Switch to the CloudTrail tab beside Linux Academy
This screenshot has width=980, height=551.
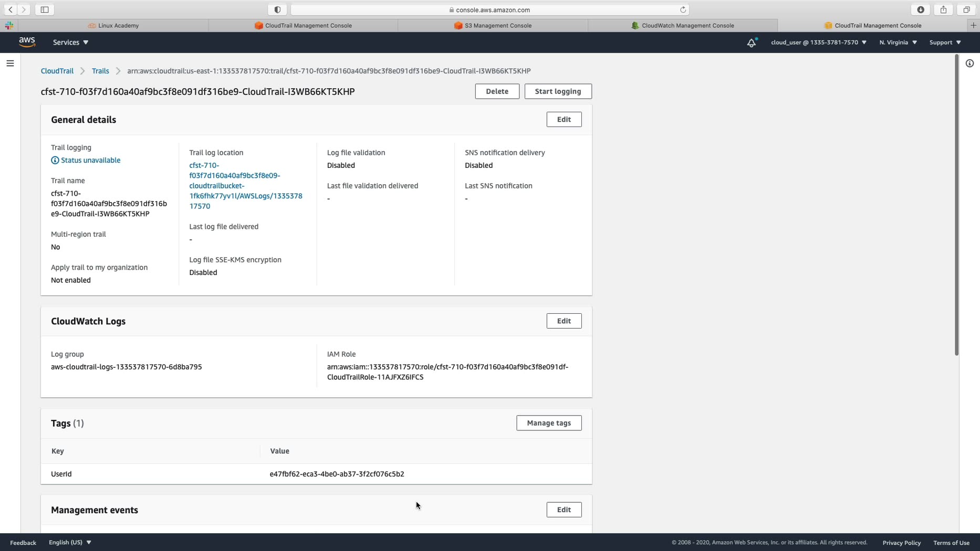pos(303,25)
